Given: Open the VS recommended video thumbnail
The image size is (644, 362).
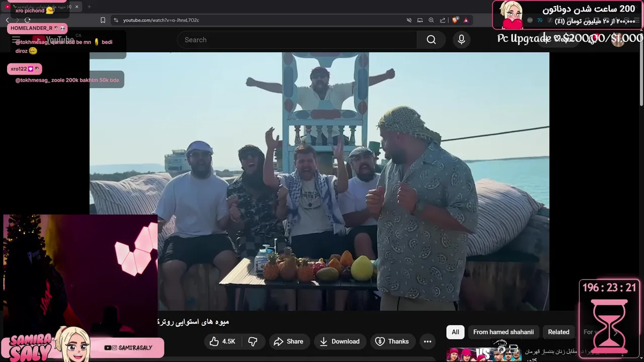Looking at the screenshot, I should click(484, 354).
